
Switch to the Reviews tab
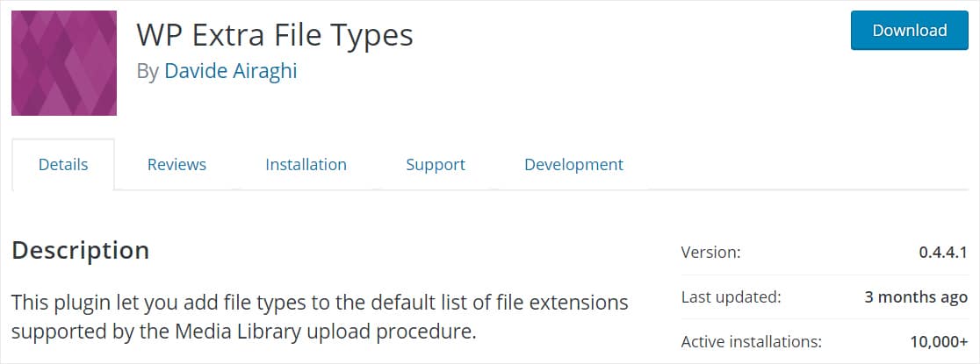[x=177, y=165]
